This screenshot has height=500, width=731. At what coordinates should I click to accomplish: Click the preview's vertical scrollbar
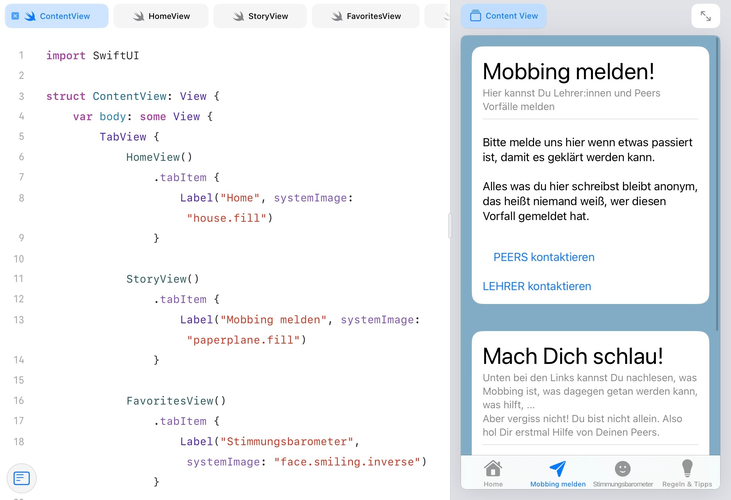717,184
